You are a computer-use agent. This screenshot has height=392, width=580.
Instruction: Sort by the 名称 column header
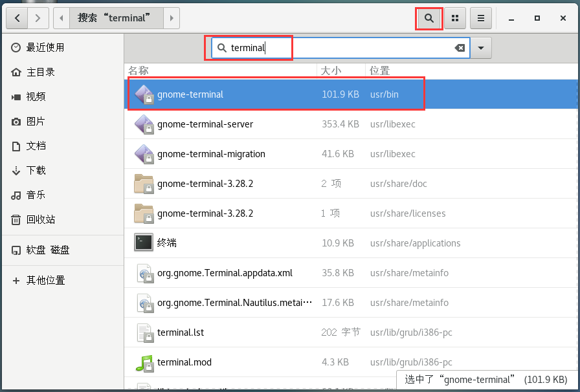[x=221, y=71]
